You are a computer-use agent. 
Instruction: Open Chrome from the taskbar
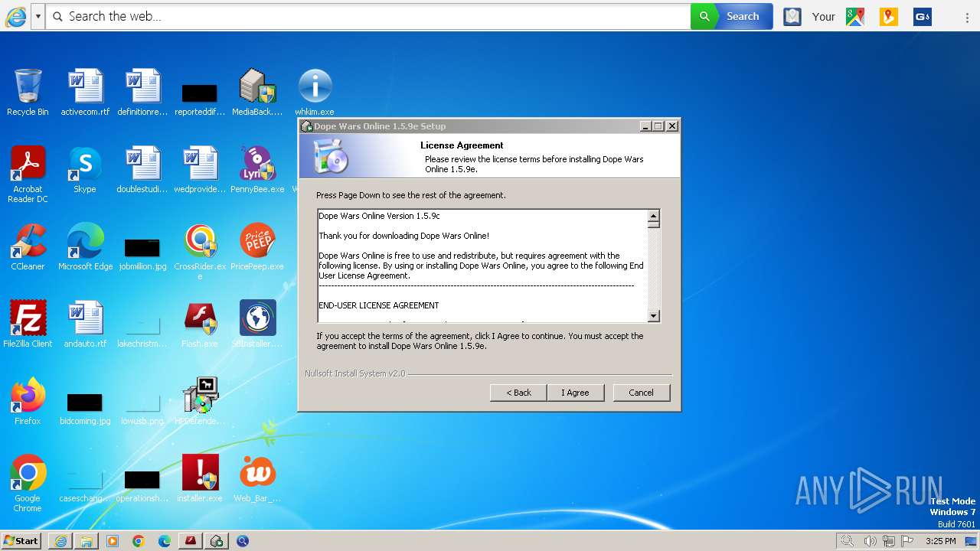coord(139,541)
